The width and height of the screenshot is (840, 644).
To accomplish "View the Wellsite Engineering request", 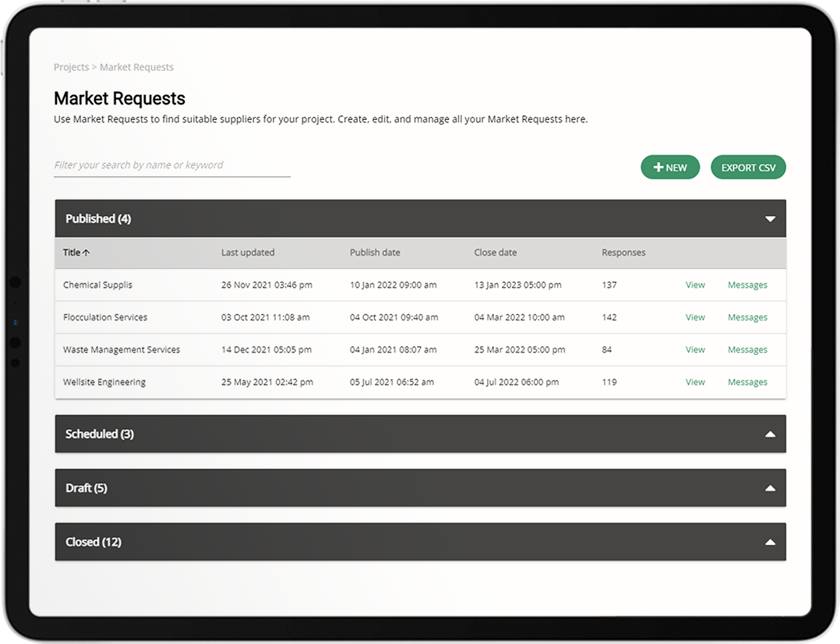I will point(695,382).
